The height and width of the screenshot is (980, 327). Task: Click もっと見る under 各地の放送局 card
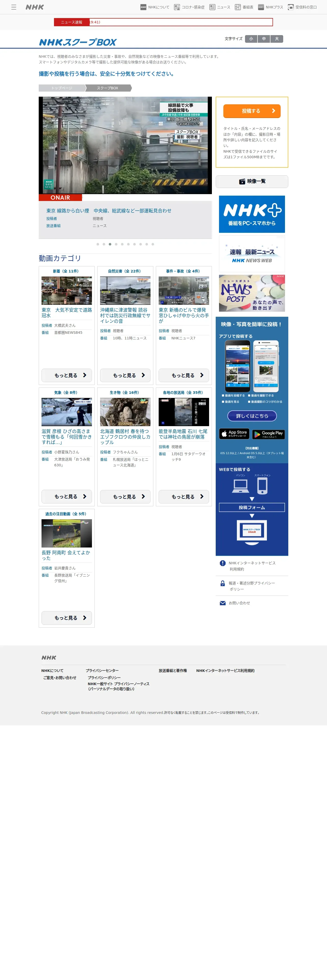tap(184, 497)
